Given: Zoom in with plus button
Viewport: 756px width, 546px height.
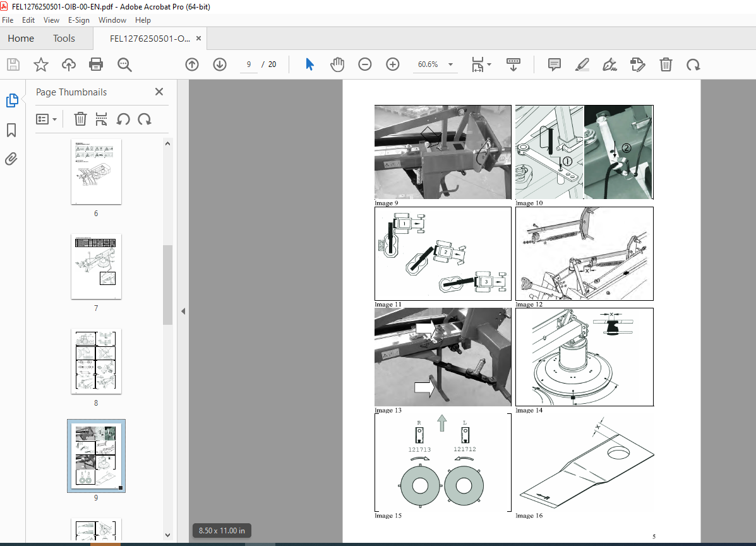Looking at the screenshot, I should pyautogui.click(x=393, y=64).
